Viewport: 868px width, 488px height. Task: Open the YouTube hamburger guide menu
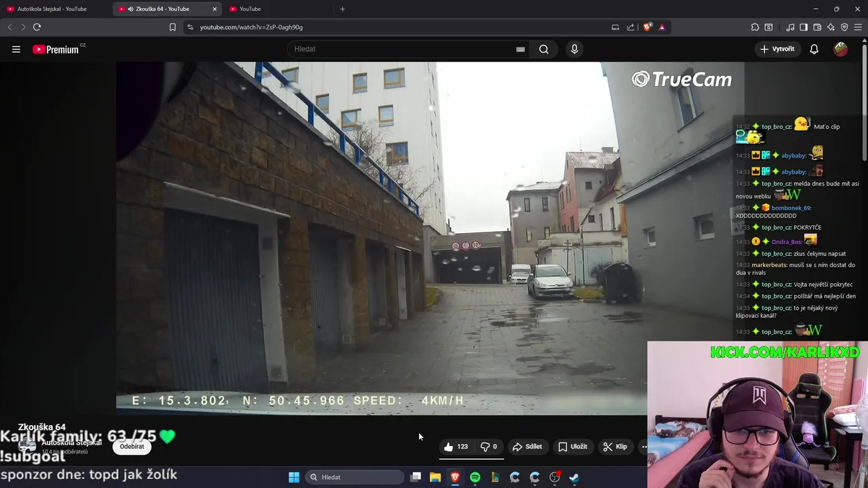click(16, 49)
